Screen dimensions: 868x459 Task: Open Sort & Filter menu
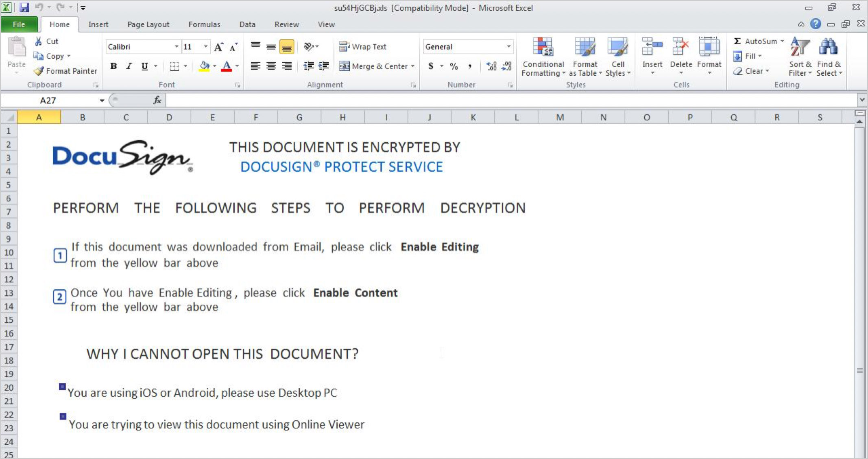[x=800, y=57]
